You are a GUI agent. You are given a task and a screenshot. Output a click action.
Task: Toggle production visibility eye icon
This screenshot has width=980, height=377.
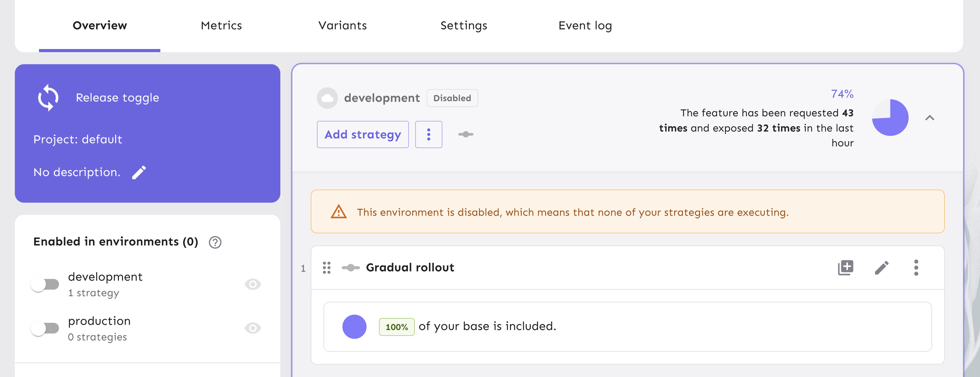[x=253, y=328]
